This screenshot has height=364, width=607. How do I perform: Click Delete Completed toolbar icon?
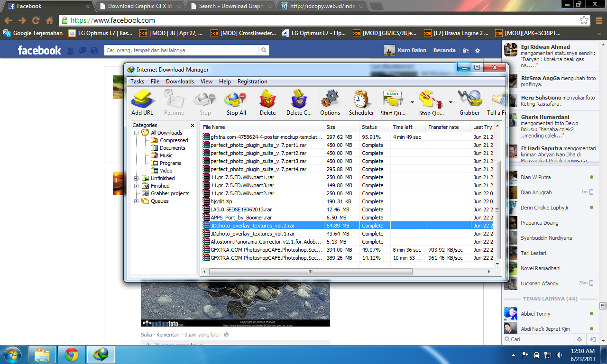pyautogui.click(x=299, y=103)
